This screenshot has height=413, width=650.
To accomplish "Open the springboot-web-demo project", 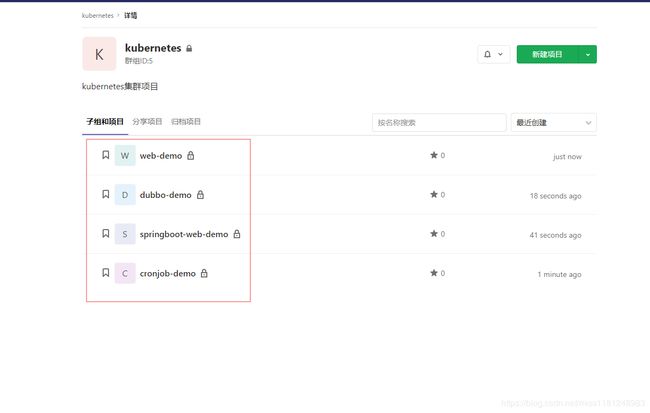I will 184,234.
